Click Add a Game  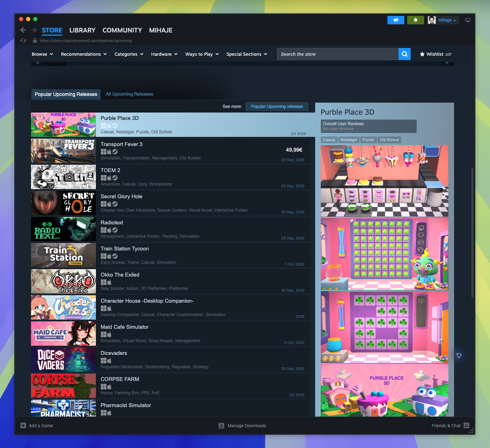tap(37, 425)
